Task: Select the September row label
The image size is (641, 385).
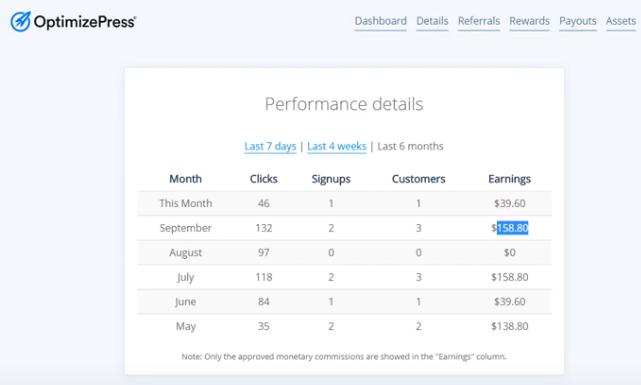Action: (x=186, y=228)
